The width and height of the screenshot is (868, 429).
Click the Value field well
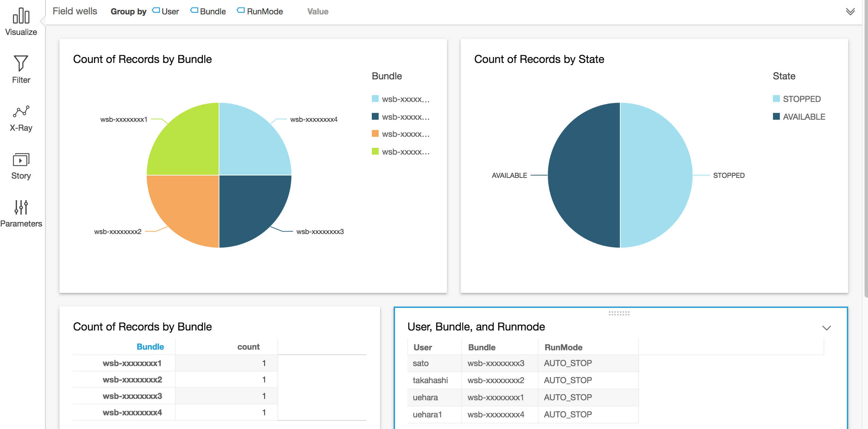tap(318, 11)
